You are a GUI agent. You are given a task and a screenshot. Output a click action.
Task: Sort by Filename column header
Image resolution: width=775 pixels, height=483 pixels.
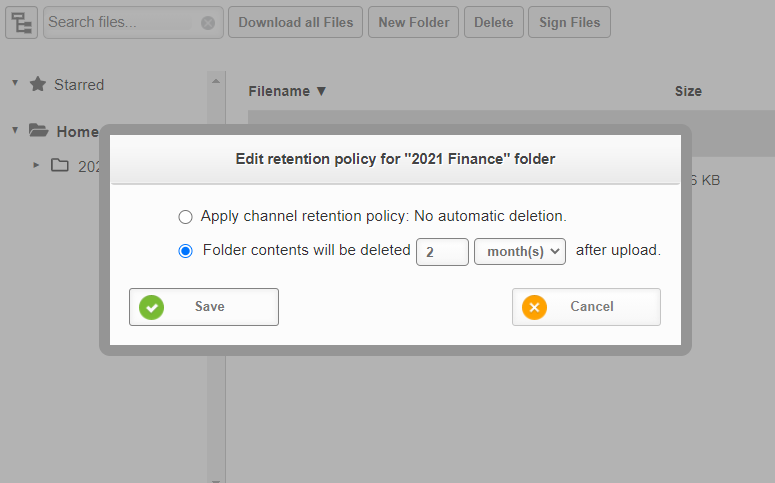click(287, 91)
